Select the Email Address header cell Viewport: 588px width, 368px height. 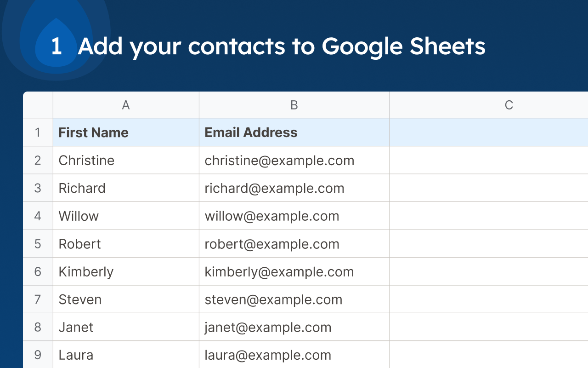(294, 132)
